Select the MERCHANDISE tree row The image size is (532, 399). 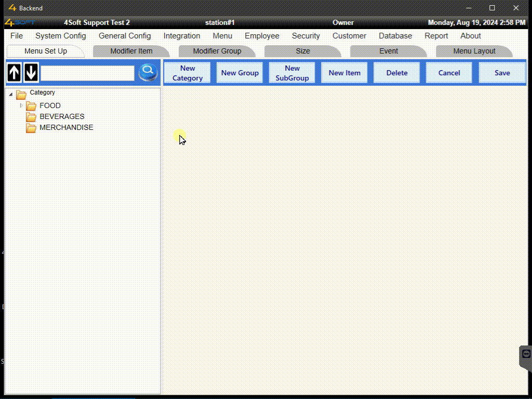[x=66, y=127]
